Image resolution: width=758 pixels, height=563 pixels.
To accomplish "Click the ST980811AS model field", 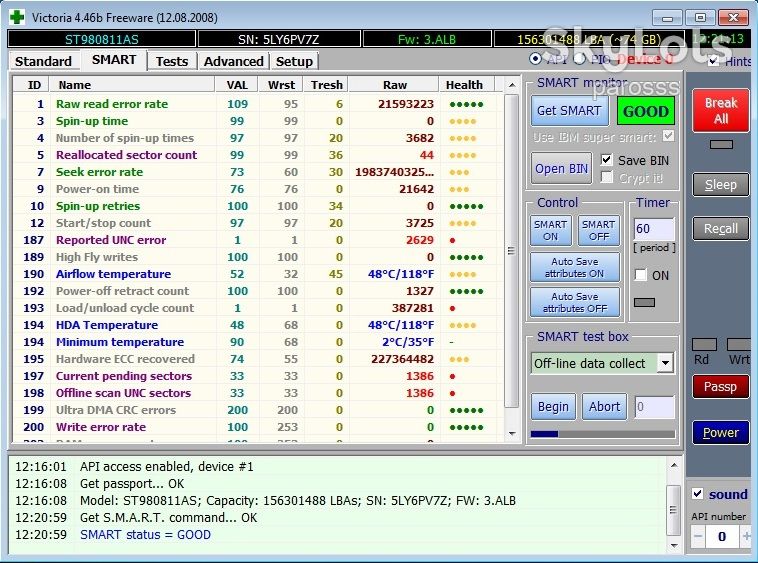I will tap(102, 39).
